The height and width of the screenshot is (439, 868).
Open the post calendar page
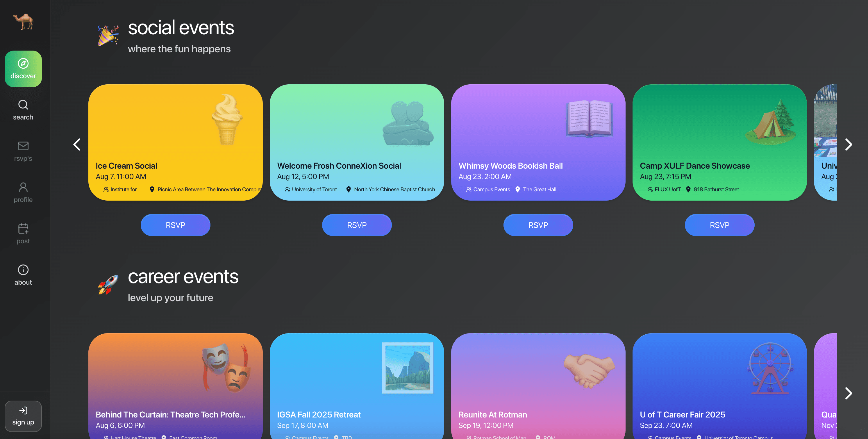(x=23, y=233)
